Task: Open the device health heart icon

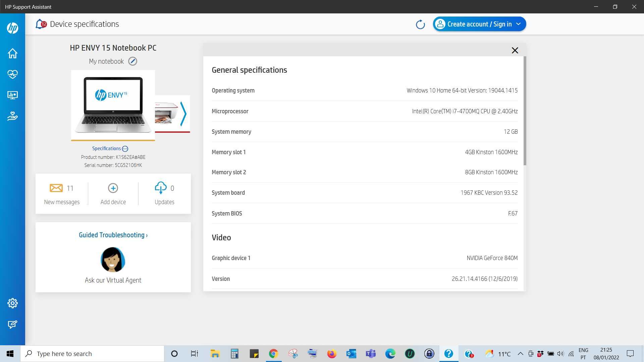Action: pos(12,74)
